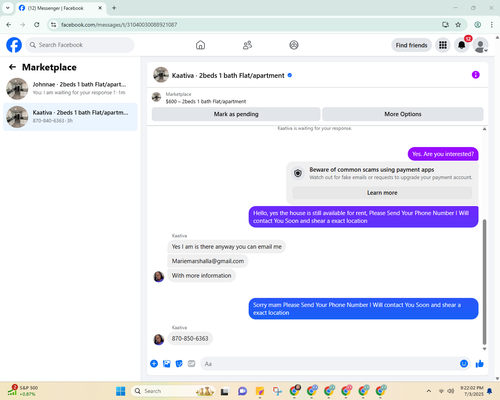Click More Options button
Image resolution: width=500 pixels, height=400 pixels.
403,114
